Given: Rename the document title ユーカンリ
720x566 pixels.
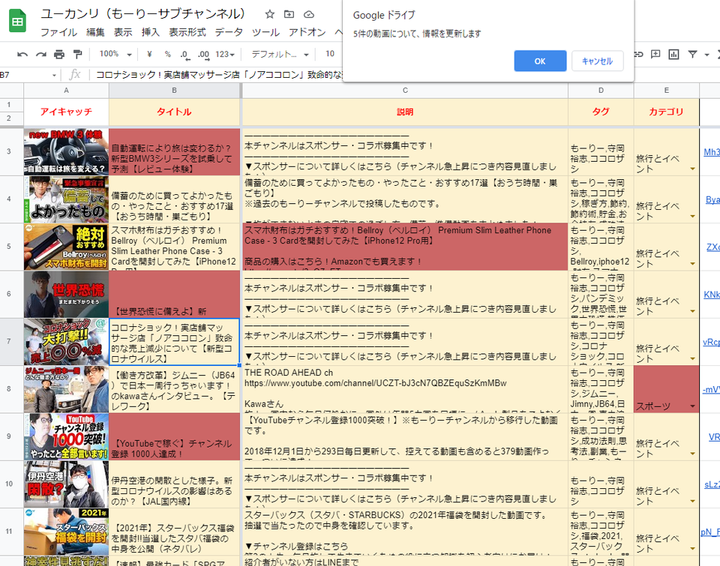Looking at the screenshot, I should pyautogui.click(x=143, y=14).
